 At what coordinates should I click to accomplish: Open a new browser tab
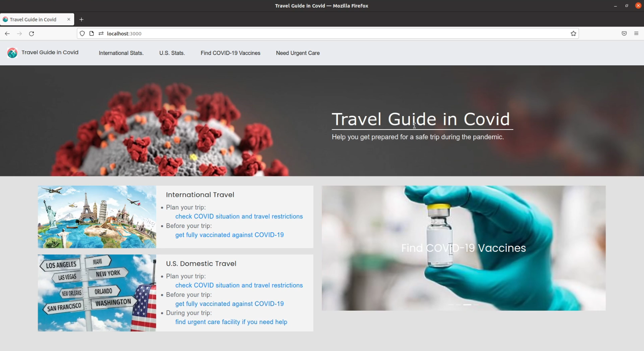click(81, 19)
